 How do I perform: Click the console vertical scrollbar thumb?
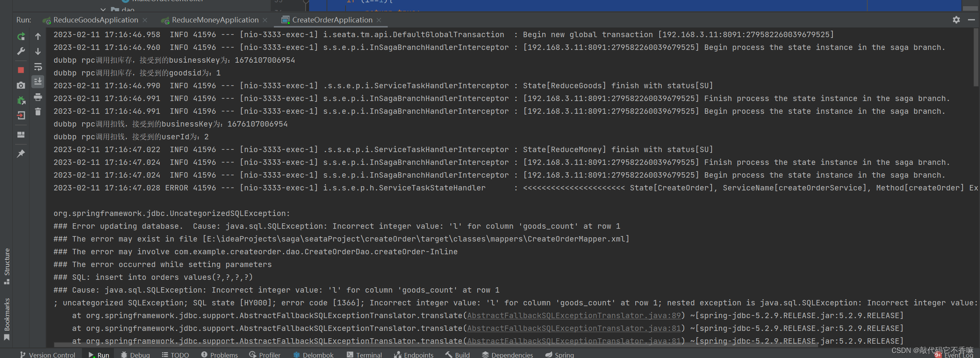tap(977, 57)
